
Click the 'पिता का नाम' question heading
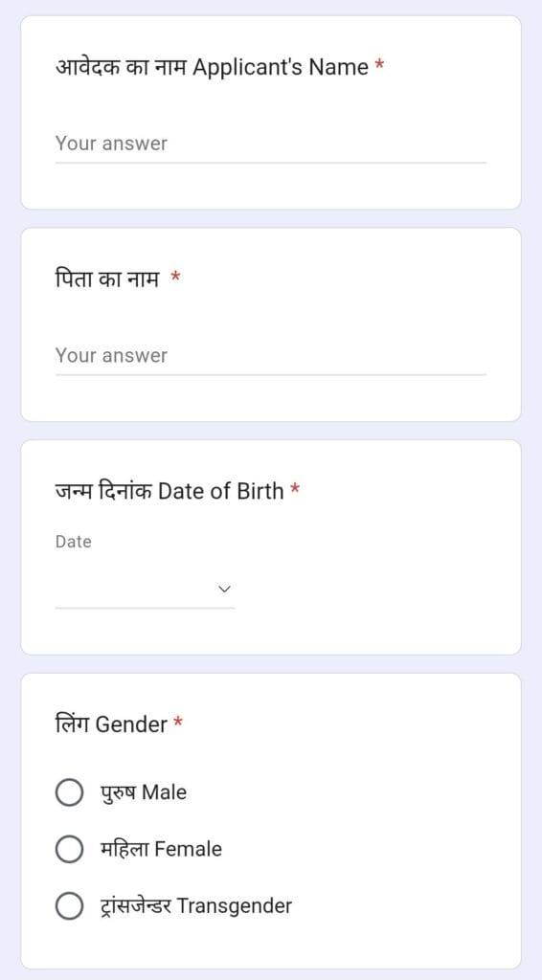click(x=107, y=278)
